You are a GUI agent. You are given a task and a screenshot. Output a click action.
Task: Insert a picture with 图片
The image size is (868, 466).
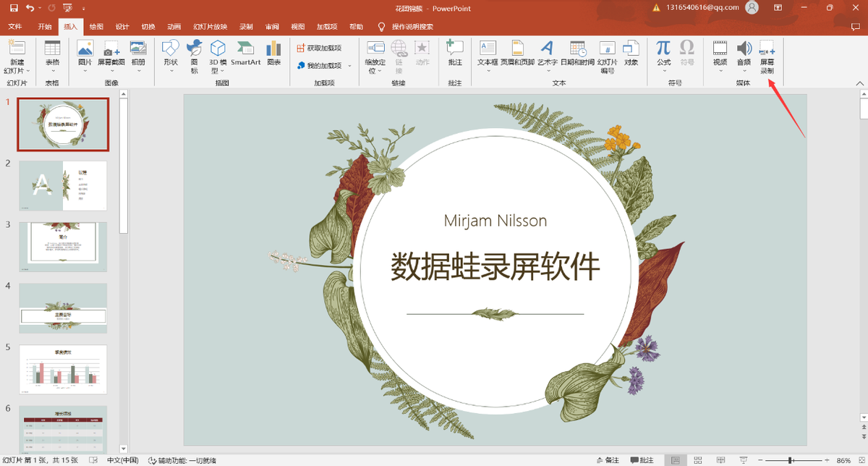coord(85,57)
